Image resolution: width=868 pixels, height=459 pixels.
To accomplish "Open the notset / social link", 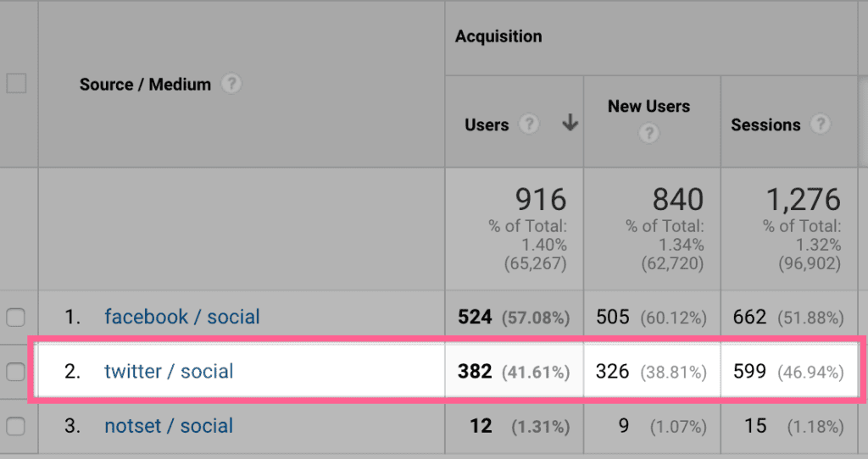I will pos(169,426).
